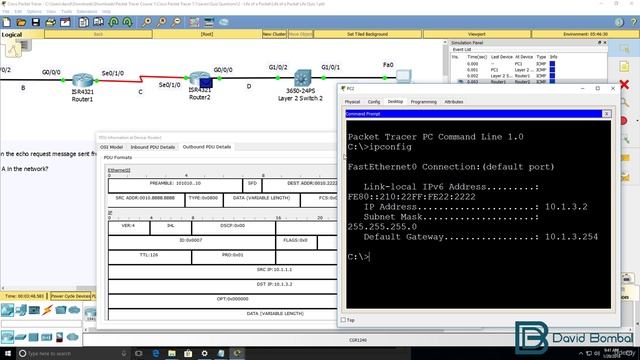Select the Network Devices category icon
The image size is (640, 360).
[x=7, y=310]
